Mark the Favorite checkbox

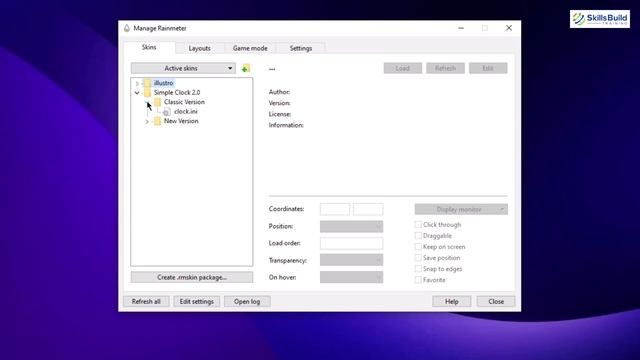tap(418, 280)
